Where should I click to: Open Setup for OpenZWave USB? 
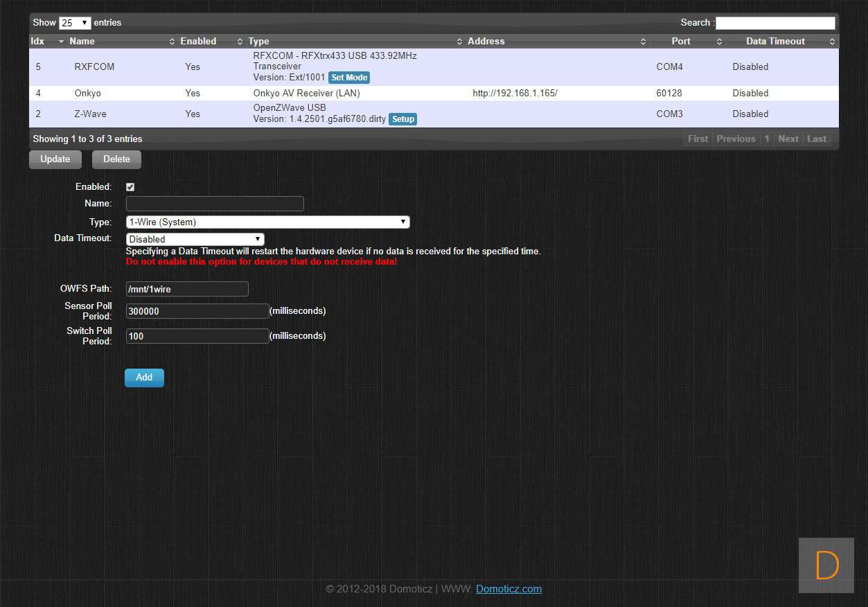tap(402, 119)
